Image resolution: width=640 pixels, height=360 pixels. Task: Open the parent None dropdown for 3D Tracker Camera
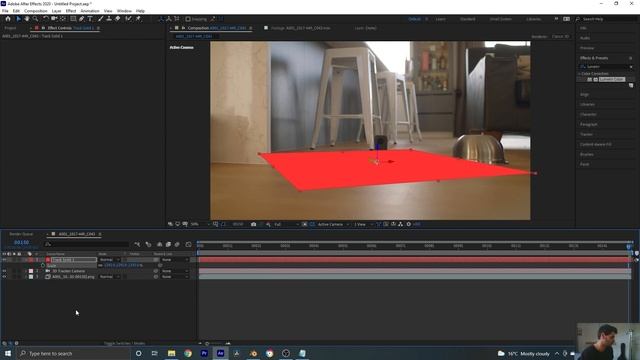175,271
